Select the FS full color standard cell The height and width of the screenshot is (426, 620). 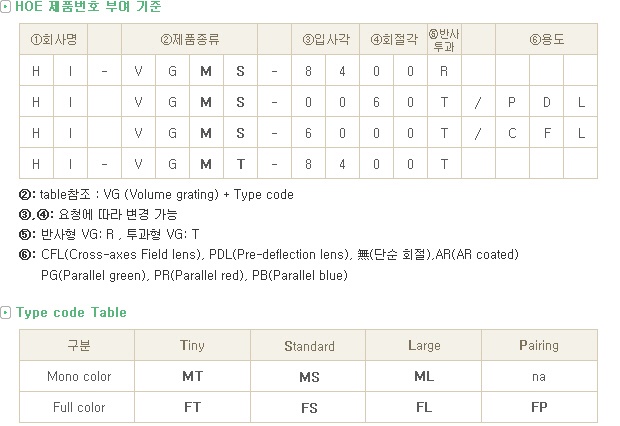[308, 407]
